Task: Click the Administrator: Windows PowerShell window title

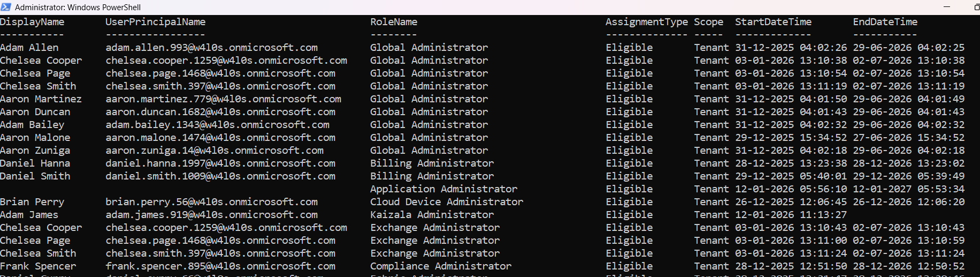Action: tap(78, 8)
